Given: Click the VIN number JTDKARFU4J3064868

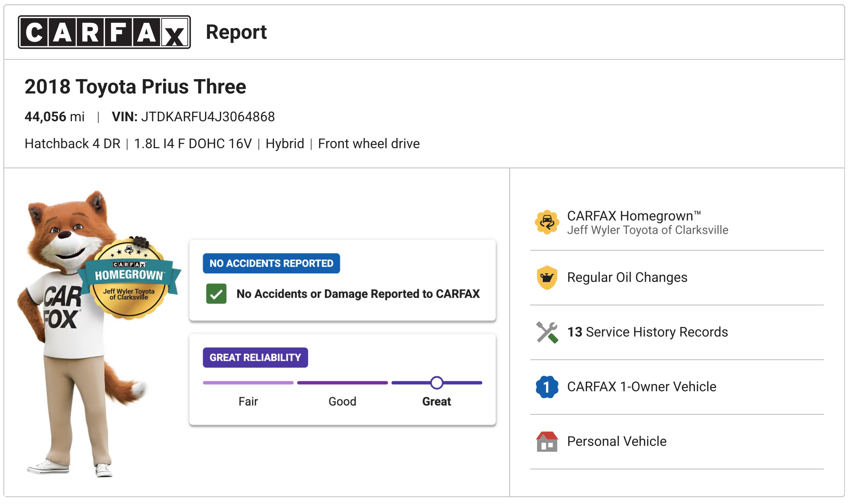Looking at the screenshot, I should point(208,117).
